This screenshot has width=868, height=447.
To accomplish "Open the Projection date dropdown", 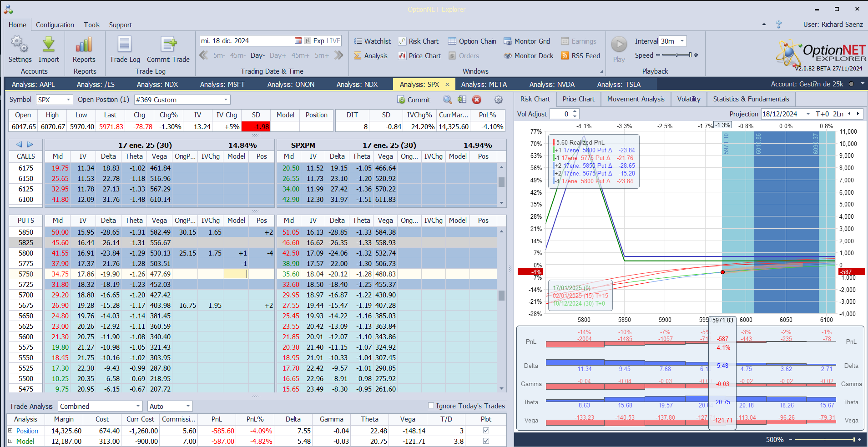I will 808,114.
